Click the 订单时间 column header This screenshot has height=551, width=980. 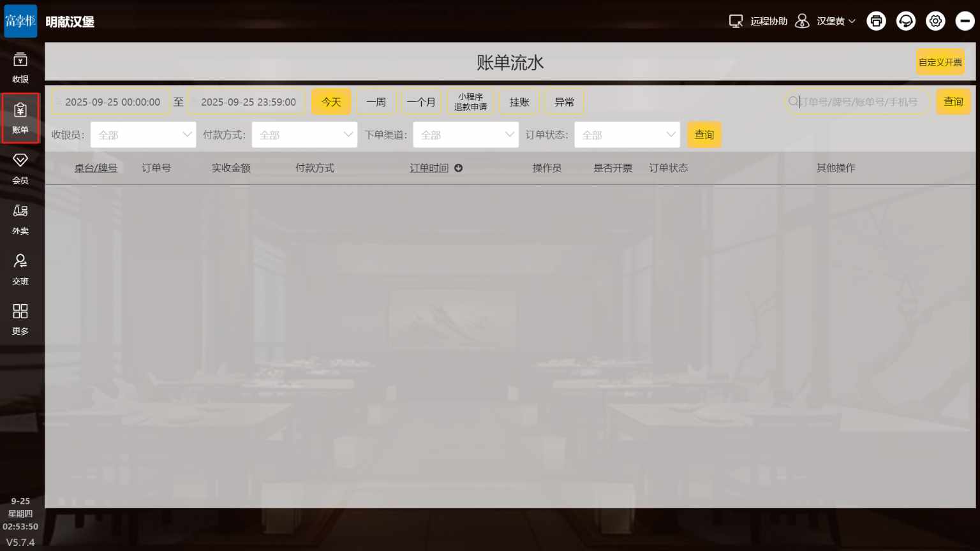(x=429, y=168)
